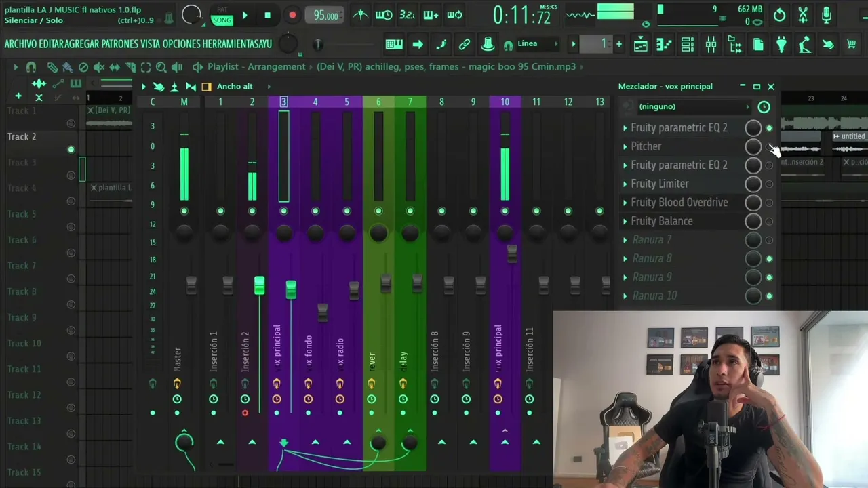Image resolution: width=868 pixels, height=488 pixels.
Task: Open the PATRONES menu
Action: pos(120,44)
